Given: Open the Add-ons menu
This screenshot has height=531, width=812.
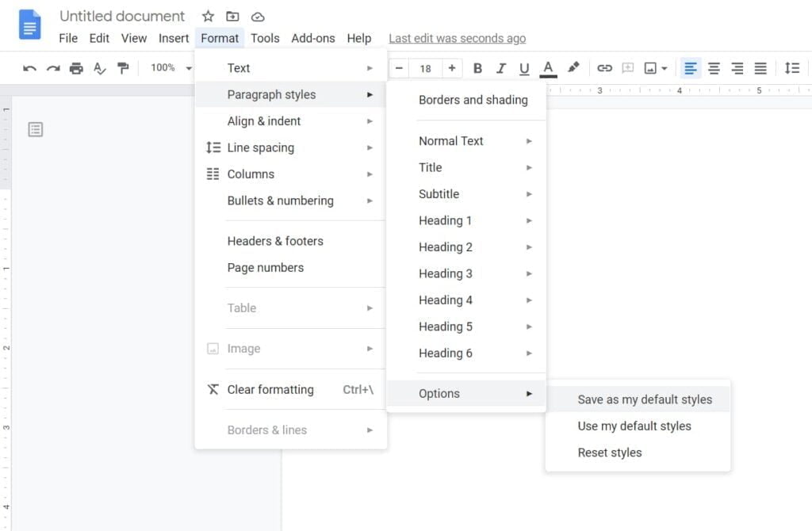Looking at the screenshot, I should click(312, 38).
